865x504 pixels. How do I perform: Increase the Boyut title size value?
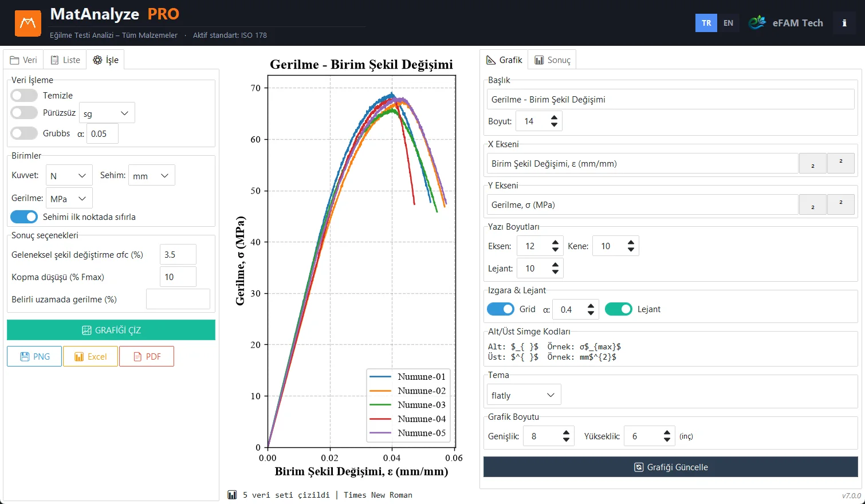pos(554,117)
